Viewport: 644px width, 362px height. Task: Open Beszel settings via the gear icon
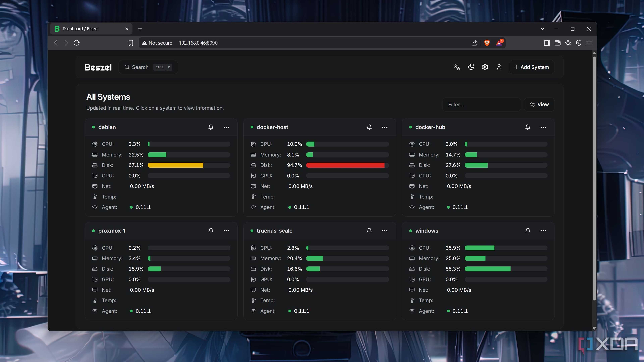point(485,67)
